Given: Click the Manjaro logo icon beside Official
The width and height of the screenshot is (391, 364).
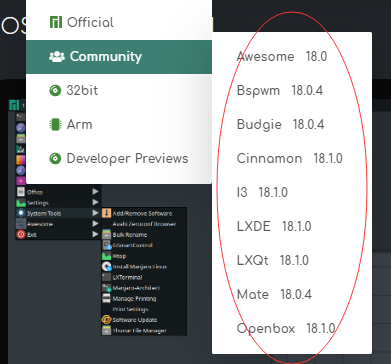Looking at the screenshot, I should coord(56,22).
